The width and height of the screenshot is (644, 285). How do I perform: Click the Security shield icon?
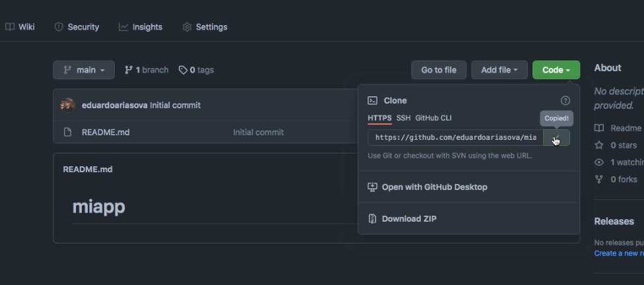(59, 27)
